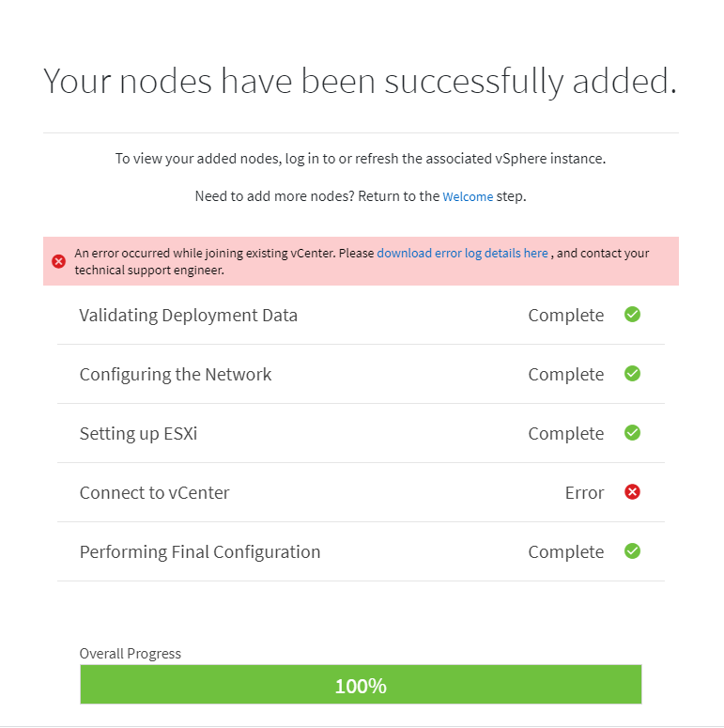Click the green check icon for Performing Final Configuration
724x728 pixels.
pos(633,551)
